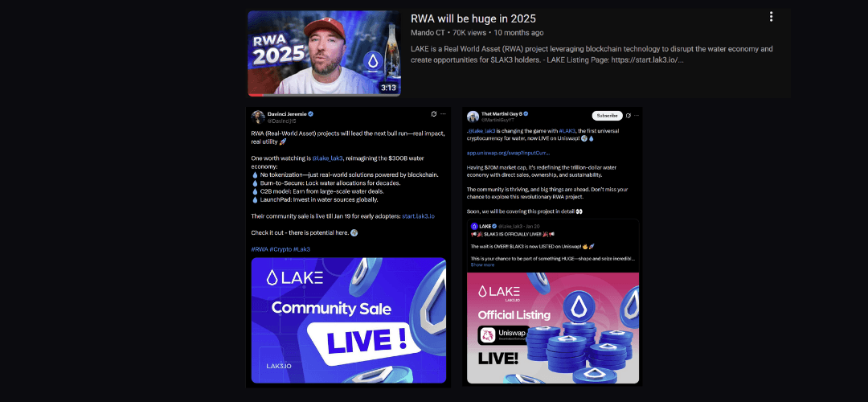Click the 'Jan 20' date on the quoted LAKE post
The width and height of the screenshot is (868, 402).
[x=534, y=227]
